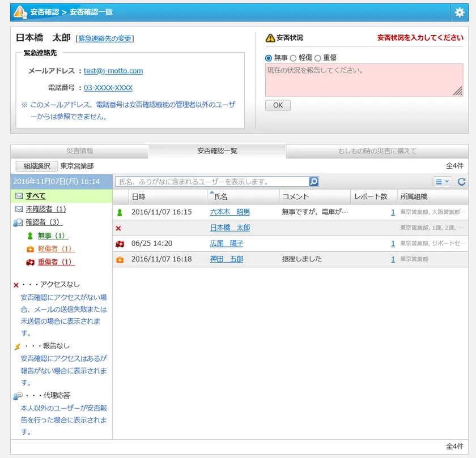Switch to the 災害情報 tab
Viewport: 476px width, 458px height.
pos(79,151)
